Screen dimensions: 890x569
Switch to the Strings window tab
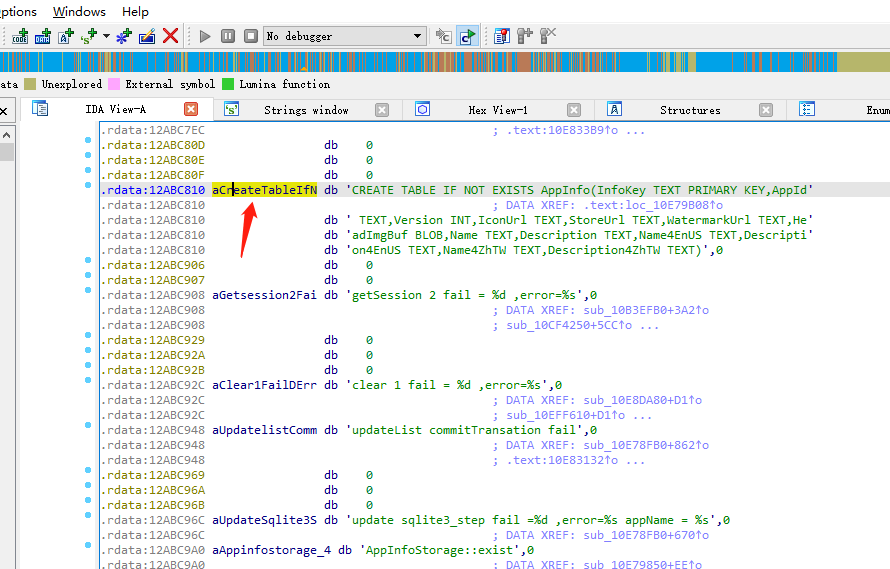click(306, 110)
